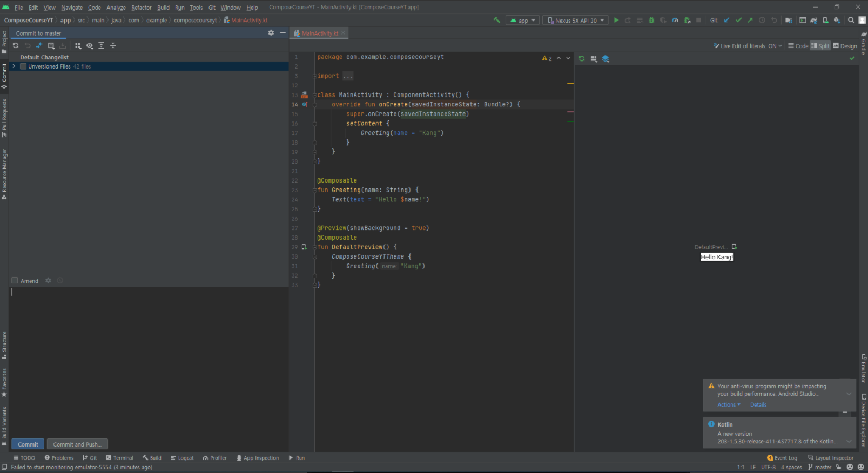
Task: Click Git push green arrow icon
Action: point(750,20)
